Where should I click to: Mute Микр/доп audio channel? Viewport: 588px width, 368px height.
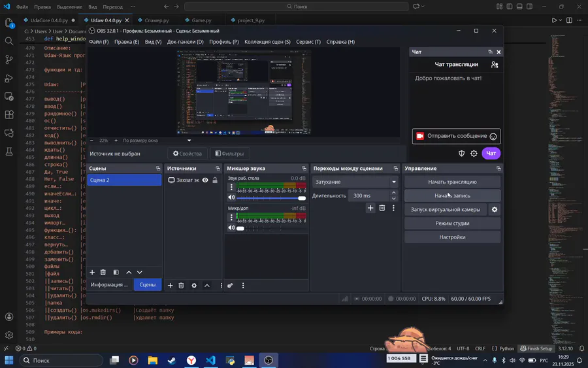(x=231, y=227)
